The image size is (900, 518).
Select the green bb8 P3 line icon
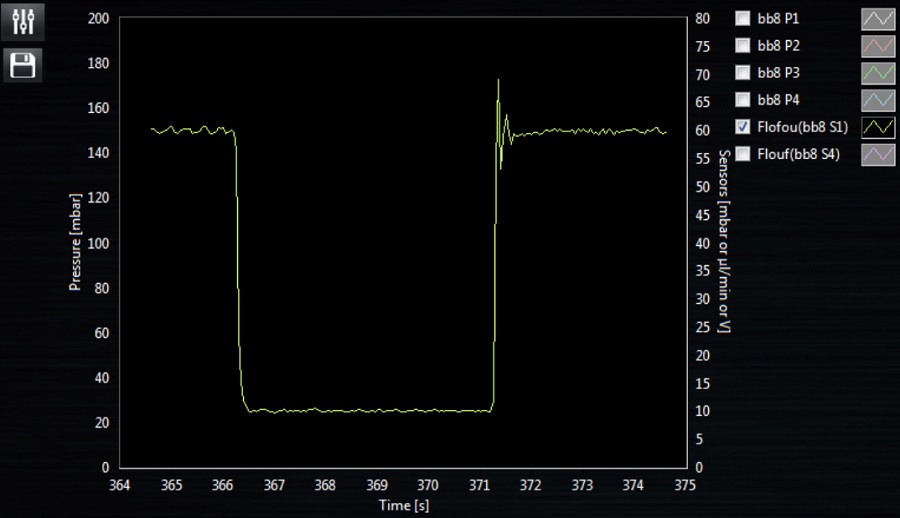click(876, 72)
